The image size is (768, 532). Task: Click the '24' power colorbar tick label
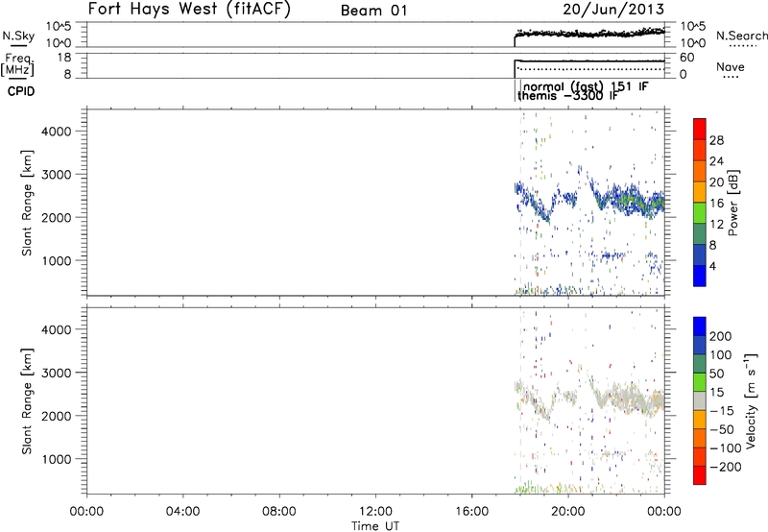(x=716, y=161)
